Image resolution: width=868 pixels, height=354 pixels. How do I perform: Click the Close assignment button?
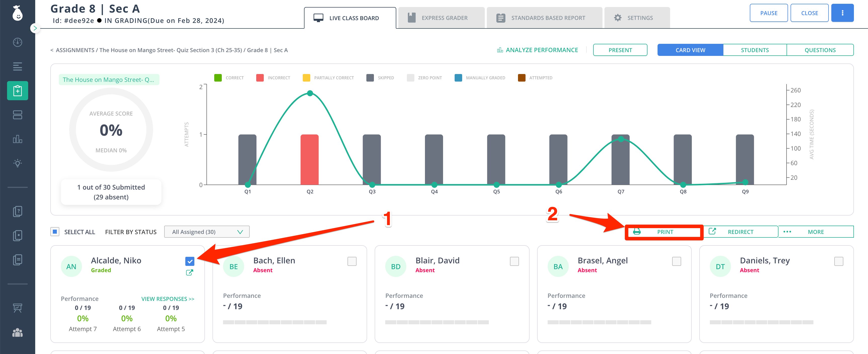pyautogui.click(x=809, y=13)
